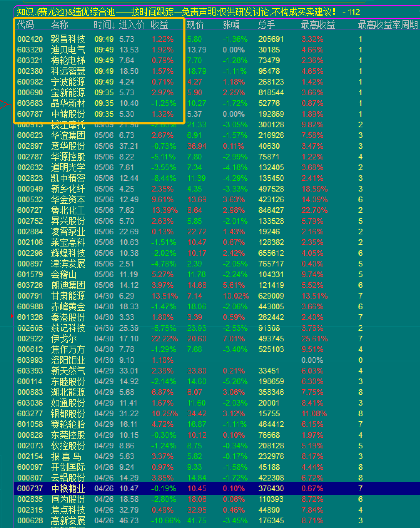Click stock code 601579
The height and width of the screenshot is (529, 420).
30,275
